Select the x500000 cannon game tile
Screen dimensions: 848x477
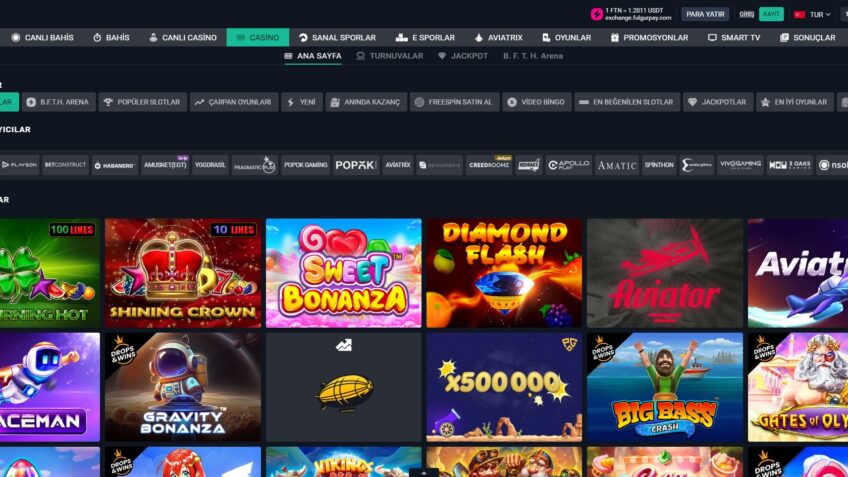click(504, 387)
